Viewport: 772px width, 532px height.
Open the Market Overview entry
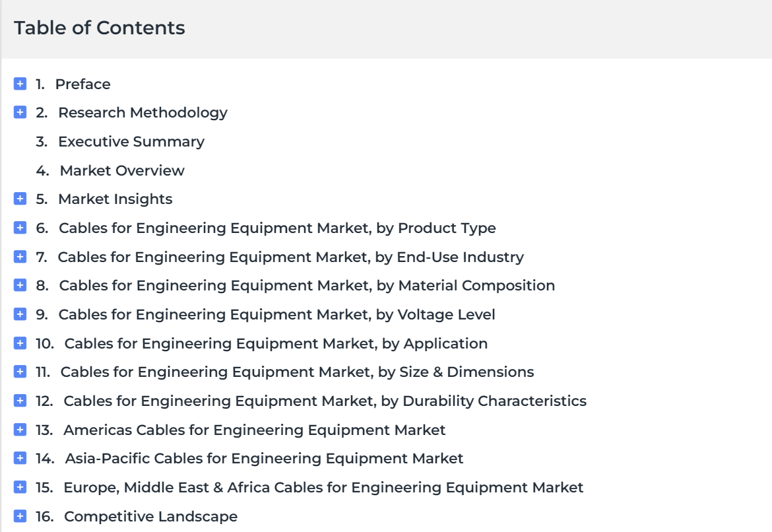click(x=122, y=170)
